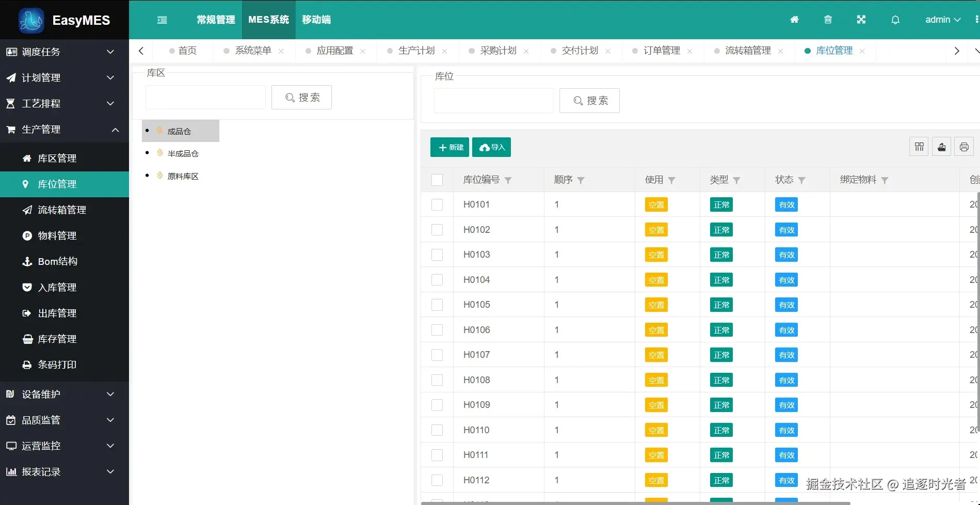
Task: Switch to 移动端 top menu
Action: (x=316, y=20)
